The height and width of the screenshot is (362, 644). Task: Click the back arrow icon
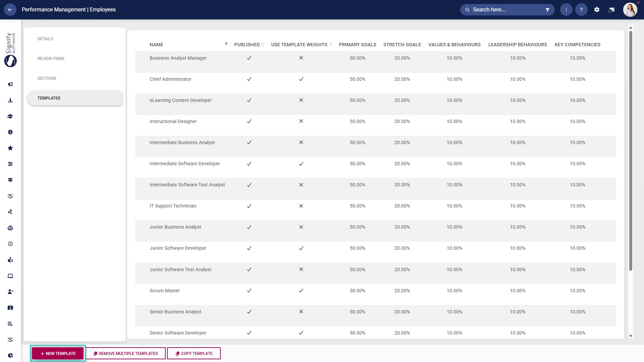click(x=10, y=10)
